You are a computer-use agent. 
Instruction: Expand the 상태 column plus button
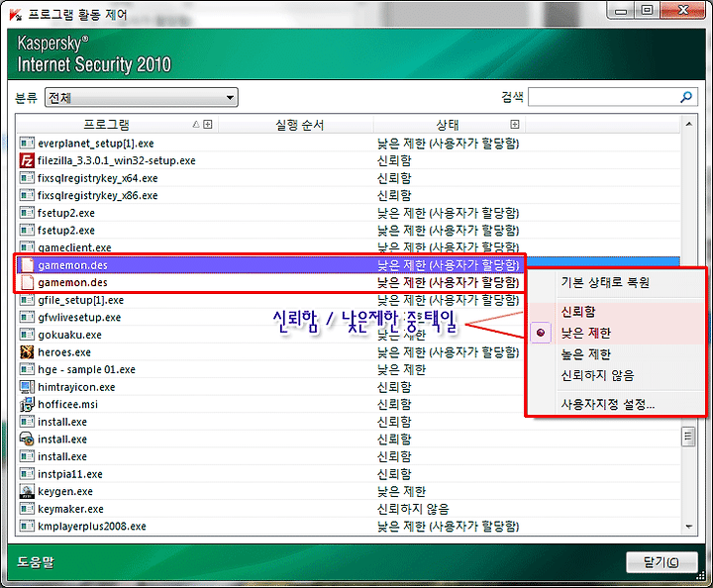click(x=515, y=124)
